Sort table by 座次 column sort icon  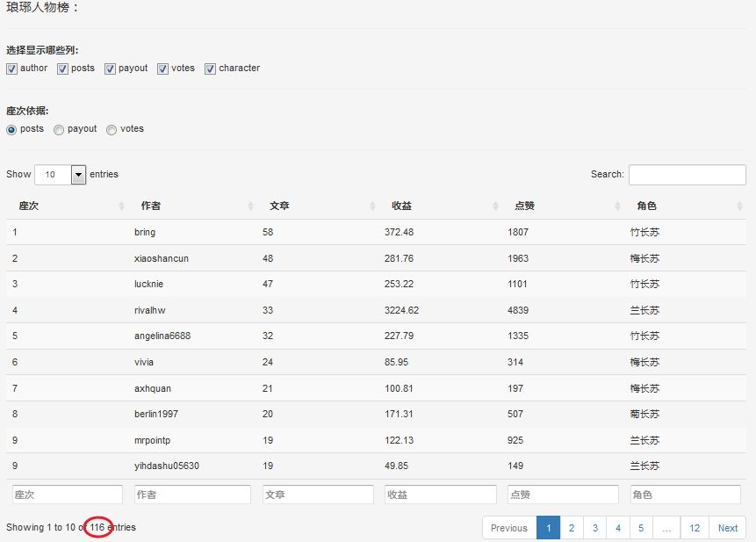(121, 206)
